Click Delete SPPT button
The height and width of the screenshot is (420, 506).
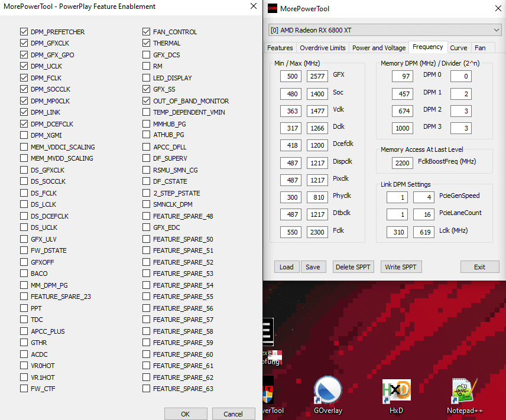click(x=353, y=267)
